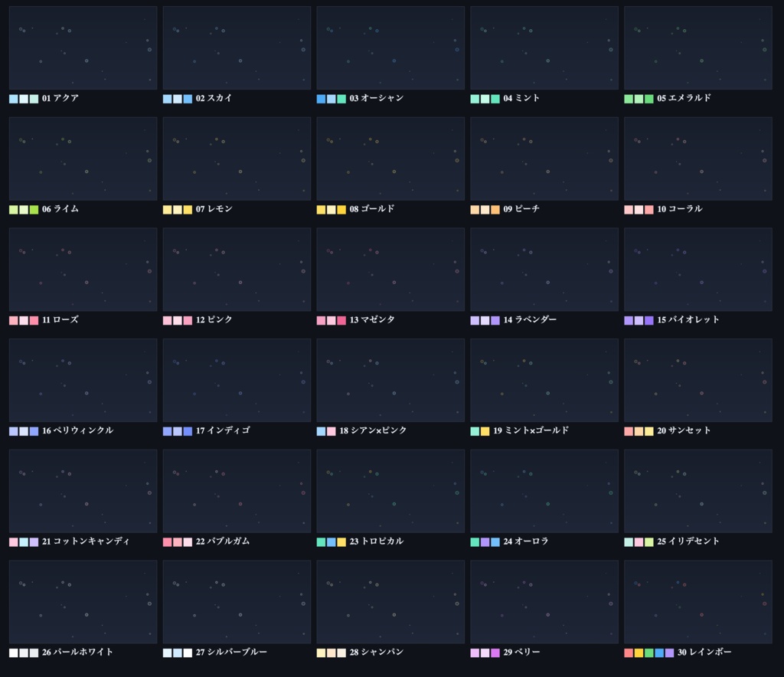The height and width of the screenshot is (677, 784).
Task: Click the label text 「28 シャンパン」
Action: pyautogui.click(x=377, y=652)
